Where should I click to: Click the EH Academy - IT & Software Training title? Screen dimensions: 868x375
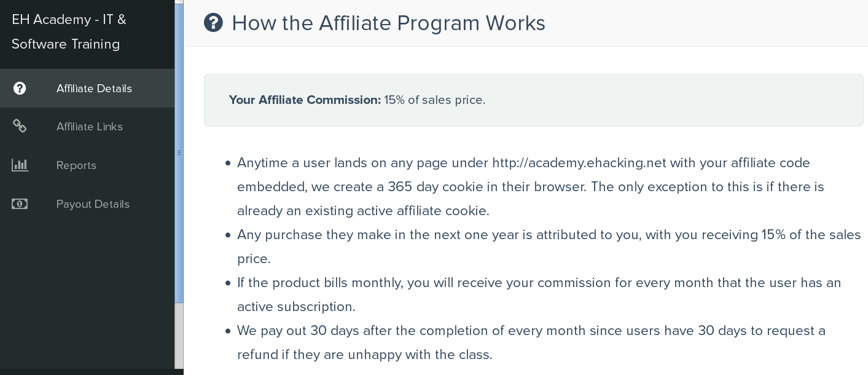click(69, 32)
